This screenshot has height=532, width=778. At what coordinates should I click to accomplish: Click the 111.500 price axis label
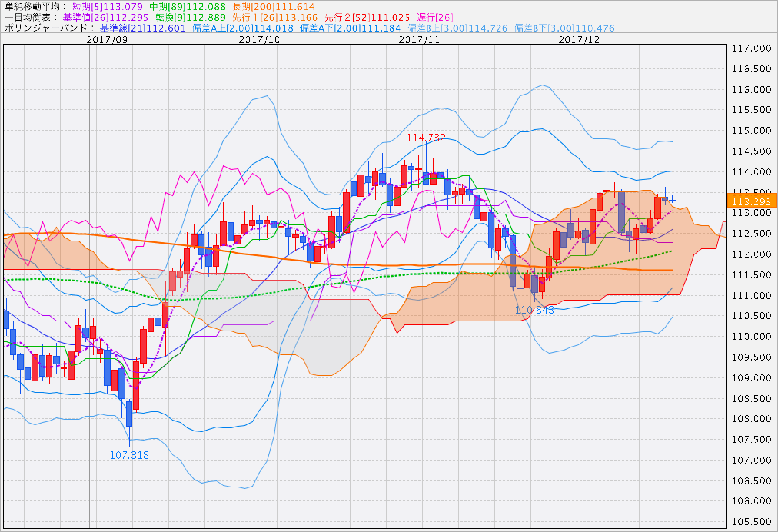pos(751,275)
